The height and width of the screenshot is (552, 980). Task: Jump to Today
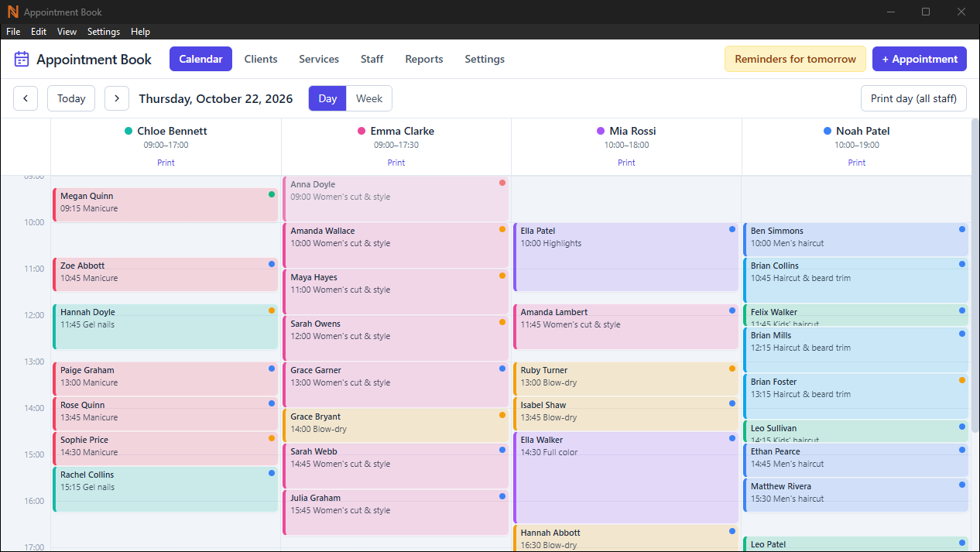pos(71,98)
